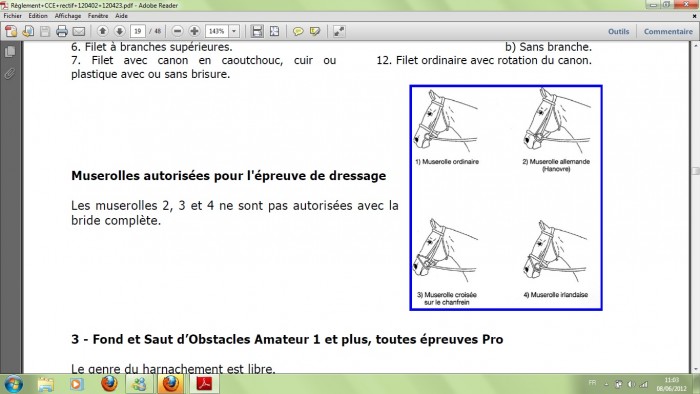The height and width of the screenshot is (394, 700).
Task: Zoom out with the minus button
Action: coord(177,31)
